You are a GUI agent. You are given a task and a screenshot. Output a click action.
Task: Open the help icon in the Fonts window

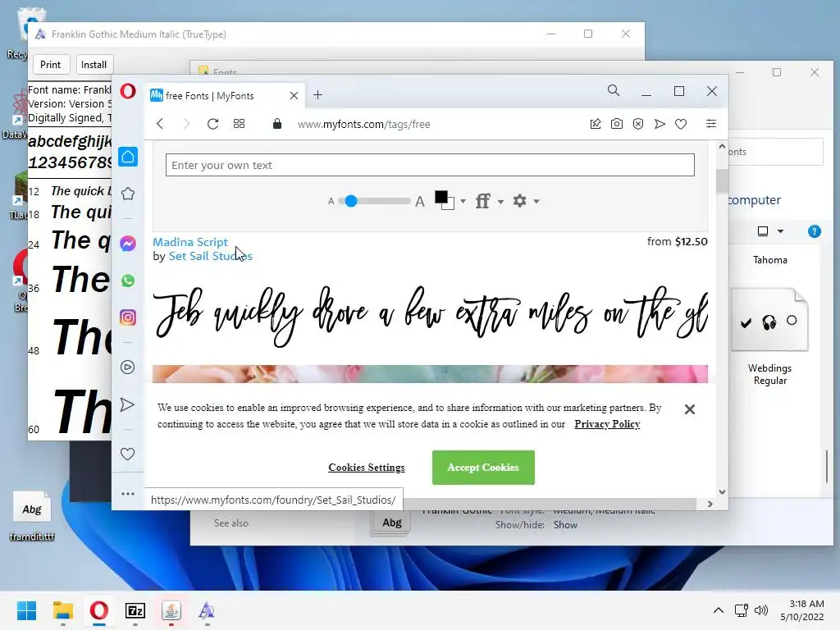point(815,231)
